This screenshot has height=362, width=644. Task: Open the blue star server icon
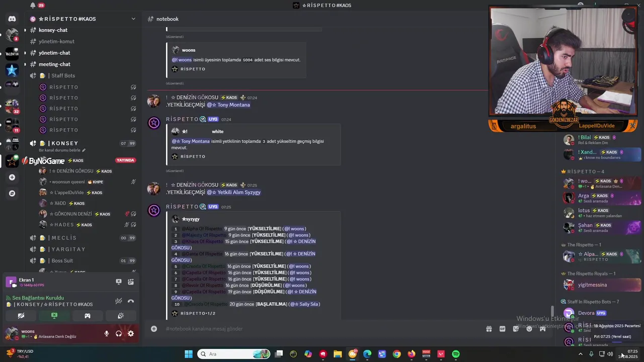(x=12, y=70)
